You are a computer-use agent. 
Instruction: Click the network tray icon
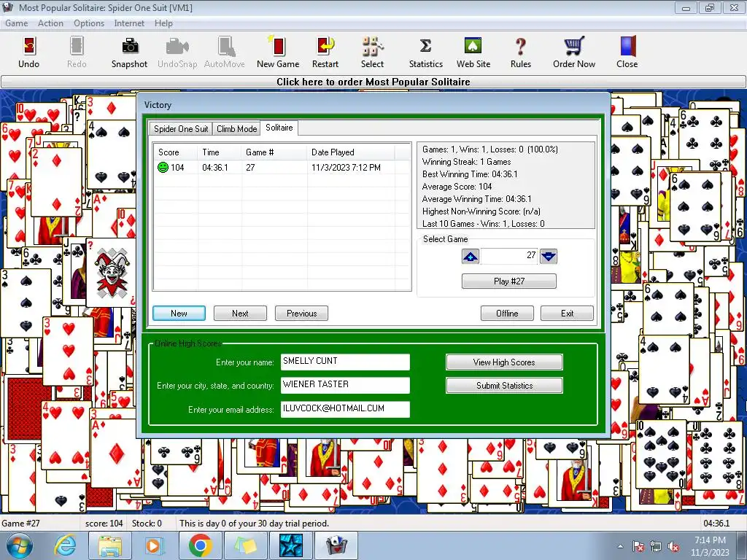pyautogui.click(x=656, y=546)
